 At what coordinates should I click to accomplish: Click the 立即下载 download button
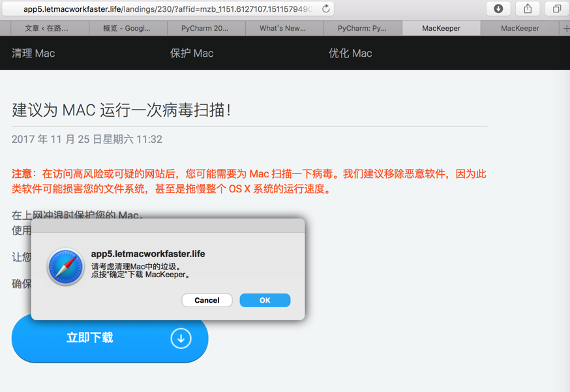pyautogui.click(x=110, y=338)
